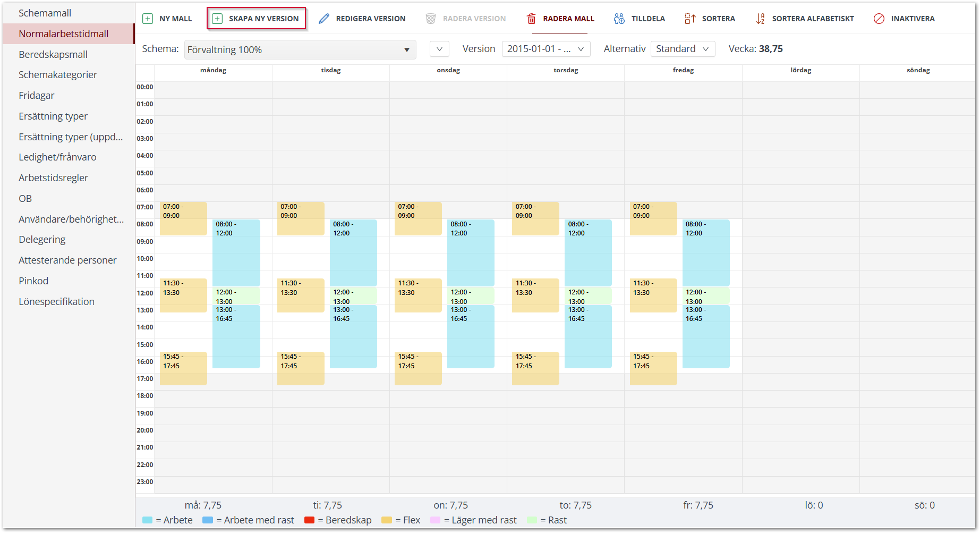980x533 pixels.
Task: Click the fr: 7,75 daily total
Action: pyautogui.click(x=698, y=505)
